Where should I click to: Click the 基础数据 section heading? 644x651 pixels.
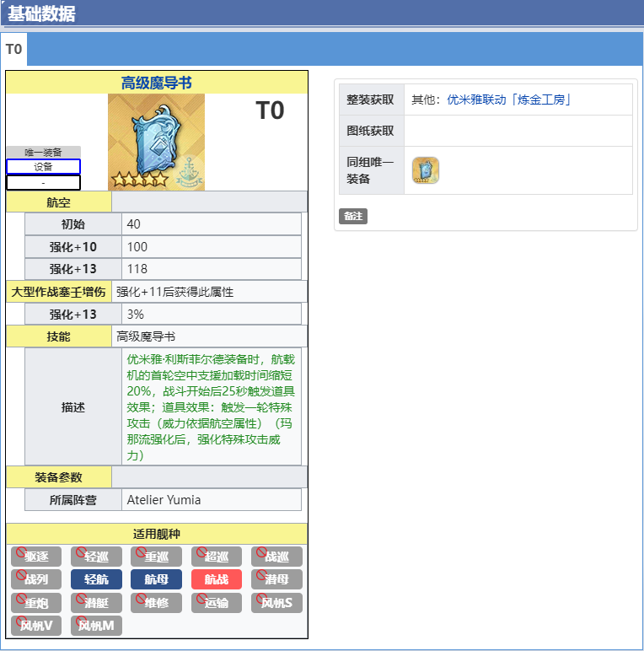41,13
